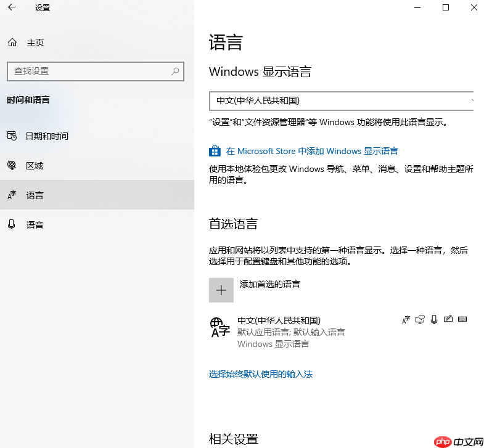Click the 语言 A字 icon in the sidebar

[12, 195]
